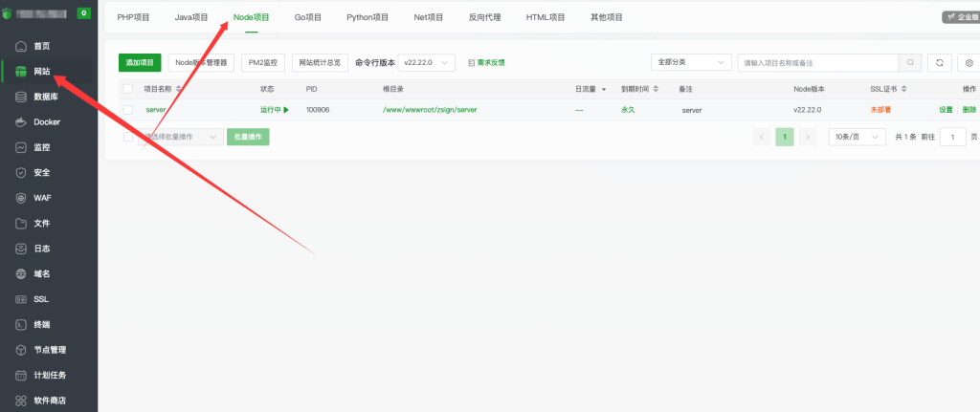Click the 设置 link for server
This screenshot has width=980, height=412.
946,110
